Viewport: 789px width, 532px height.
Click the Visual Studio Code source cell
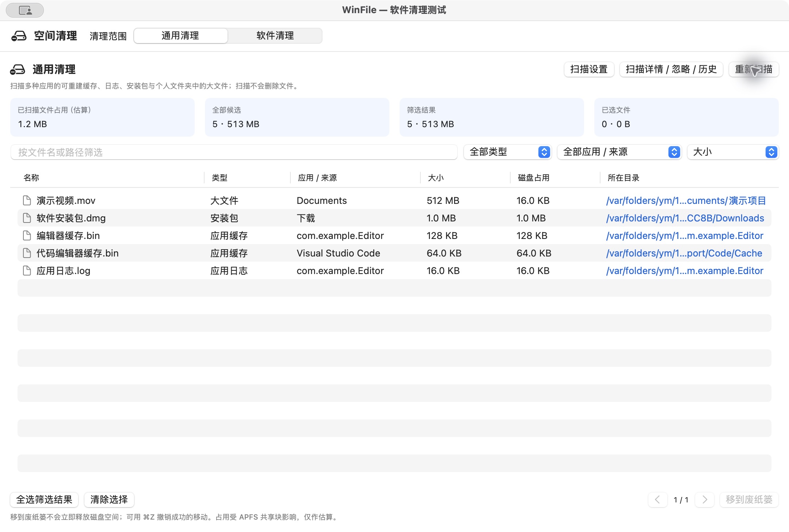pyautogui.click(x=338, y=253)
